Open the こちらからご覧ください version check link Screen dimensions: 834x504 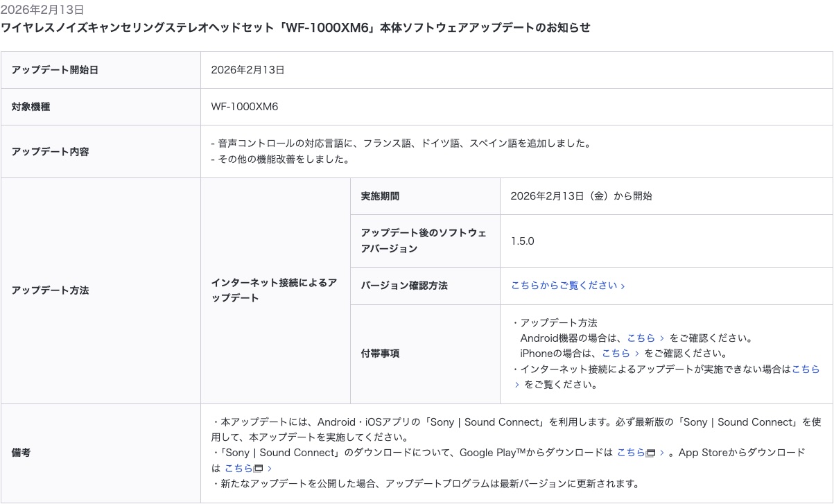(x=564, y=286)
